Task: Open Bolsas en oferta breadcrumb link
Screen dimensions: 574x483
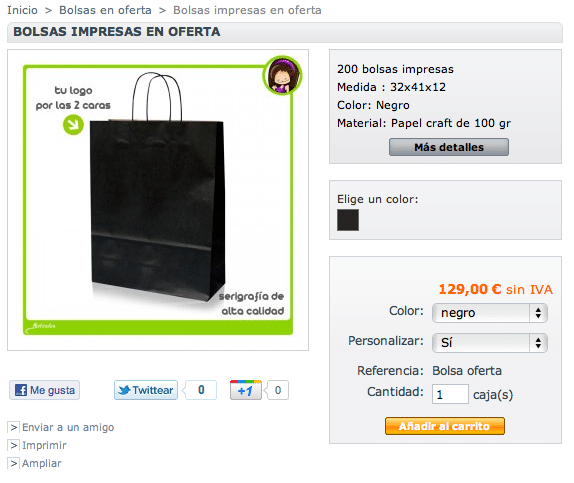Action: pyautogui.click(x=105, y=10)
